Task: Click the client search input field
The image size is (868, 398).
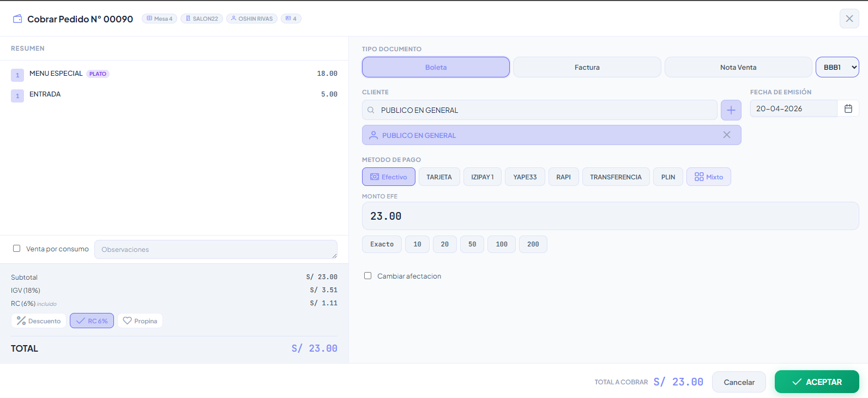Action: (540, 110)
